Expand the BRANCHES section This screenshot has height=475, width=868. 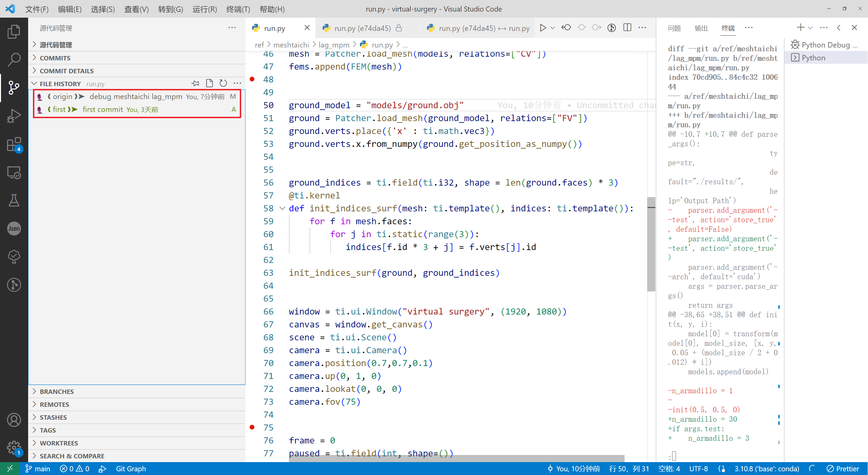pos(57,392)
